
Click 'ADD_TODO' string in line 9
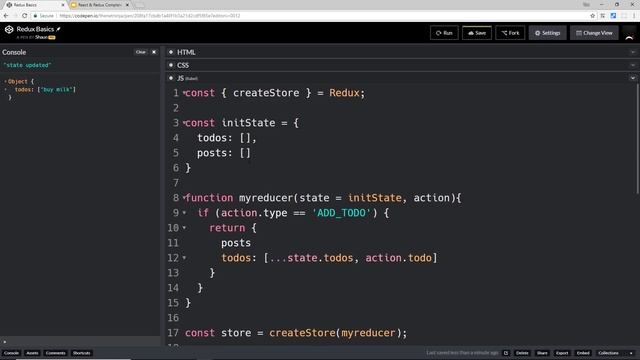click(x=341, y=213)
